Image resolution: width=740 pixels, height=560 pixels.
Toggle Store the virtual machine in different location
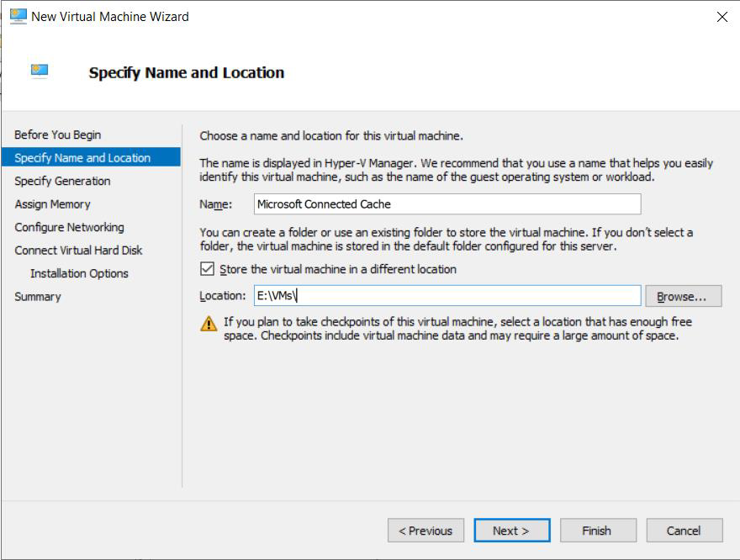pos(207,269)
